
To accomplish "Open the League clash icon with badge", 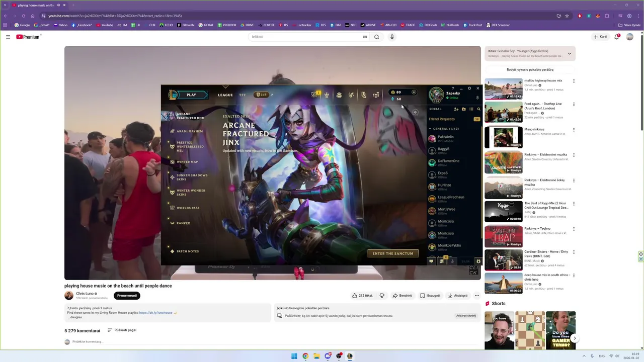I will tap(315, 94).
